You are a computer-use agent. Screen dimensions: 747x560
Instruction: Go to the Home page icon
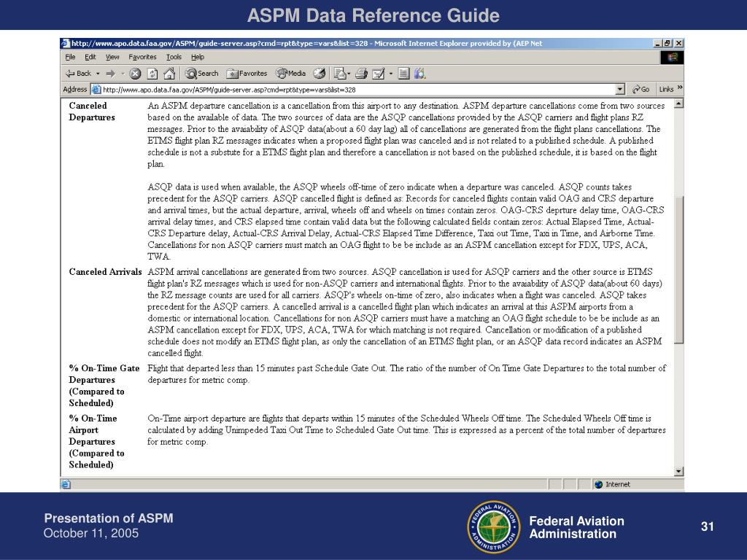(x=169, y=74)
